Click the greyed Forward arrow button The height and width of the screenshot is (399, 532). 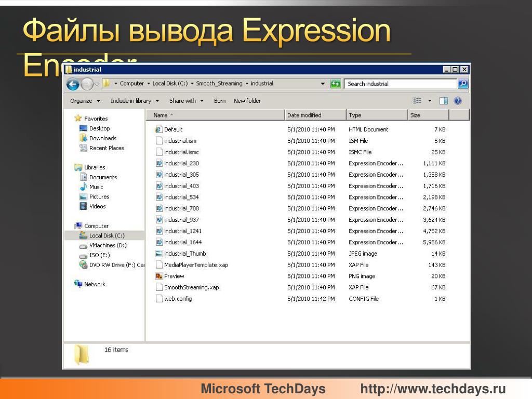[87, 84]
